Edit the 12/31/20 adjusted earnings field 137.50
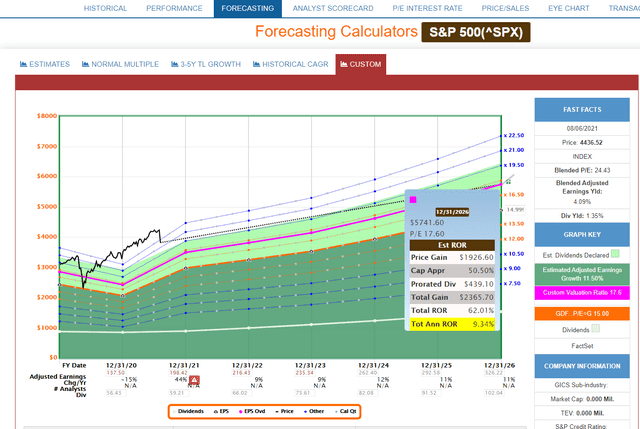The height and width of the screenshot is (429, 640). point(116,373)
